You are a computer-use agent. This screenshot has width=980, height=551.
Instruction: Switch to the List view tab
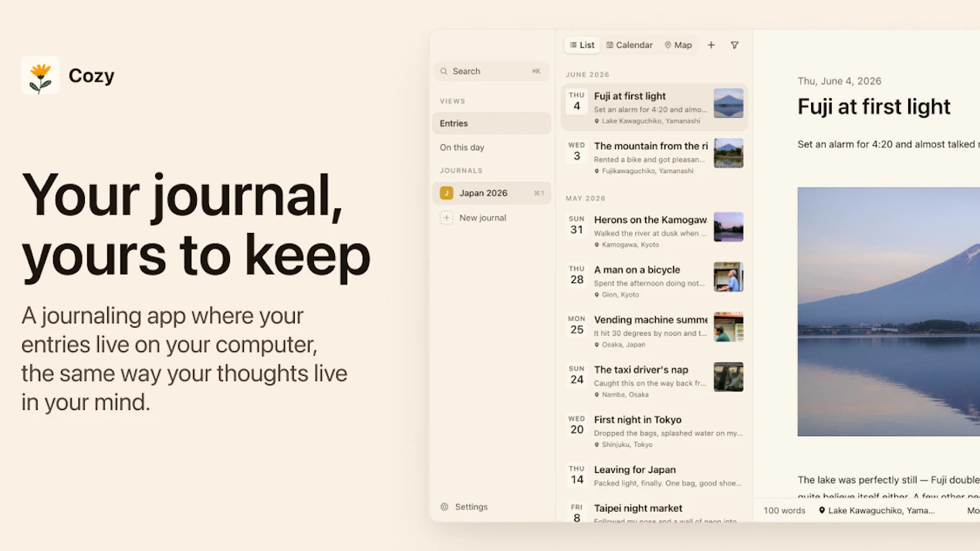tap(582, 45)
